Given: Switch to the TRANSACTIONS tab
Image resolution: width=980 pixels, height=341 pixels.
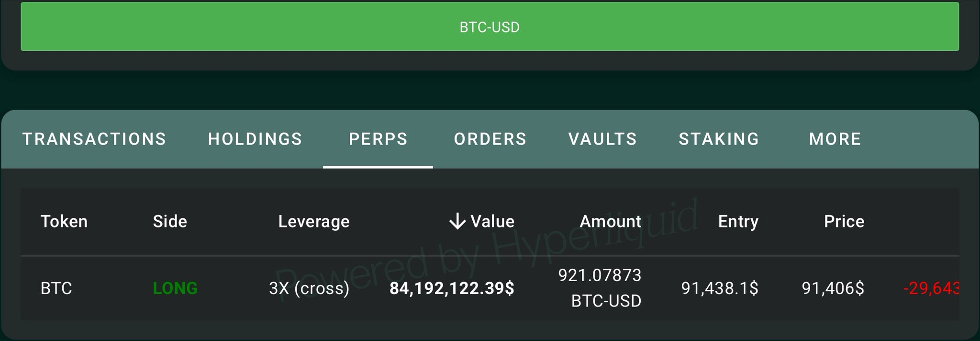Looking at the screenshot, I should pos(94,139).
